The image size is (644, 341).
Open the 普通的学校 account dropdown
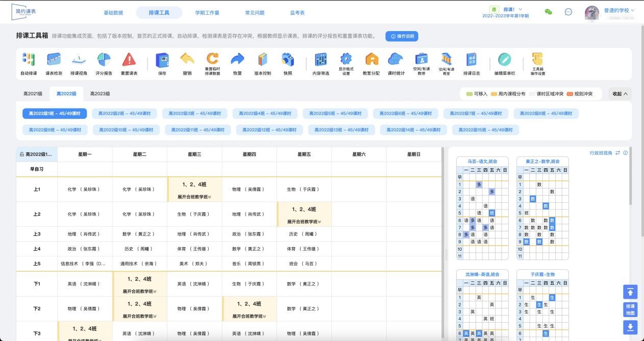point(619,10)
